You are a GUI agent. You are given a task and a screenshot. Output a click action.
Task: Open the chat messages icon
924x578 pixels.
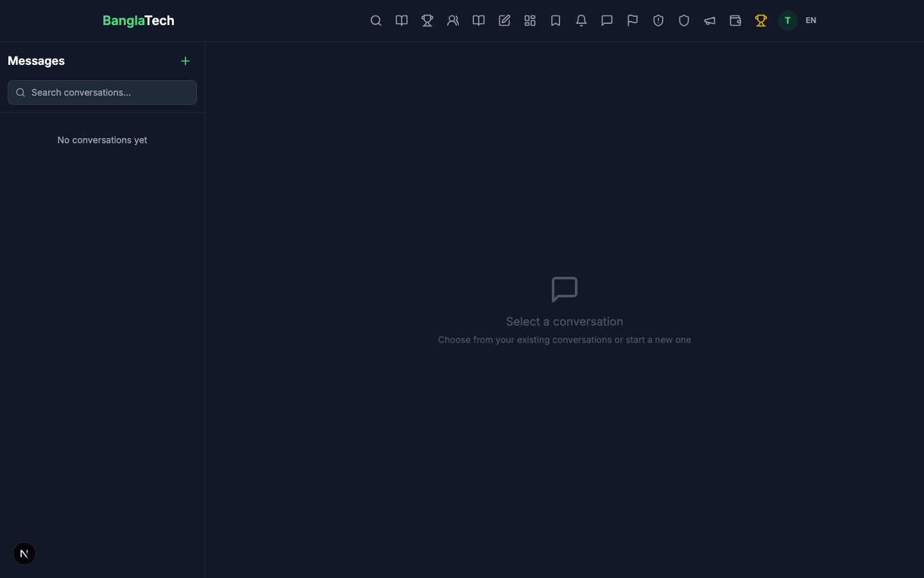point(607,21)
